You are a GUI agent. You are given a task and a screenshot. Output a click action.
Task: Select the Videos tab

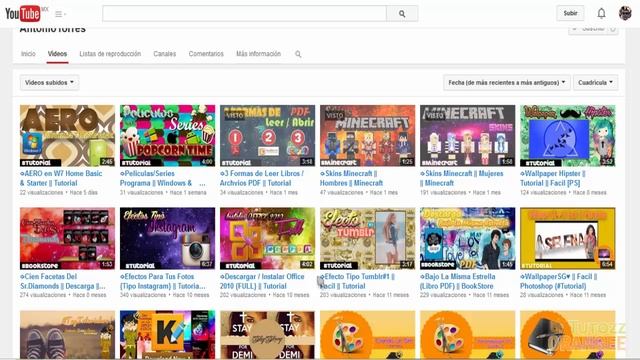tap(57, 54)
